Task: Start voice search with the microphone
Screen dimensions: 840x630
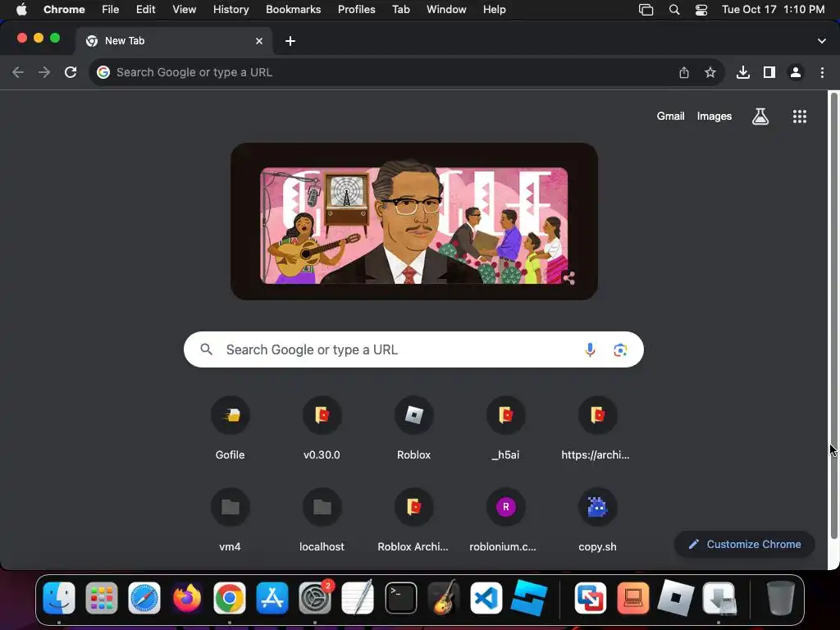Action: [590, 349]
